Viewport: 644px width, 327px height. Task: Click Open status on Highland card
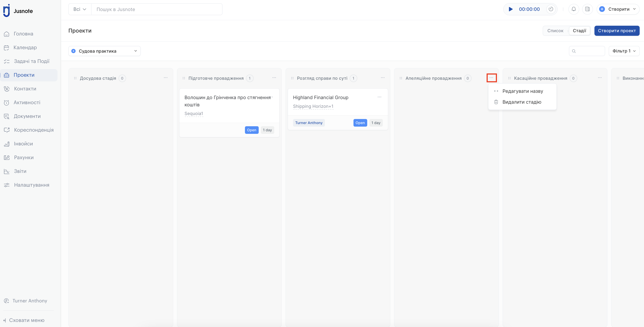coord(360,123)
